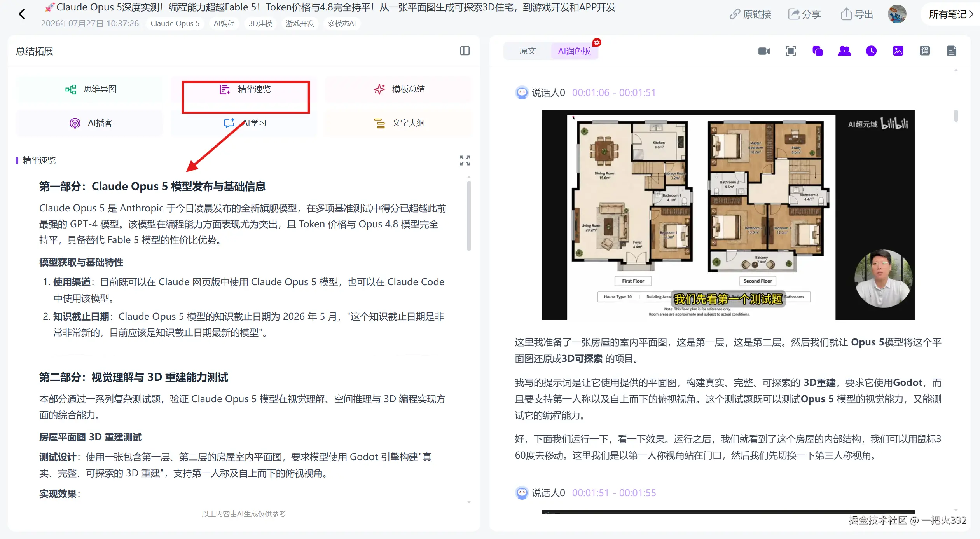Click the outline icon beside 文字大纲
Screen dimensions: 980x539
coord(379,123)
